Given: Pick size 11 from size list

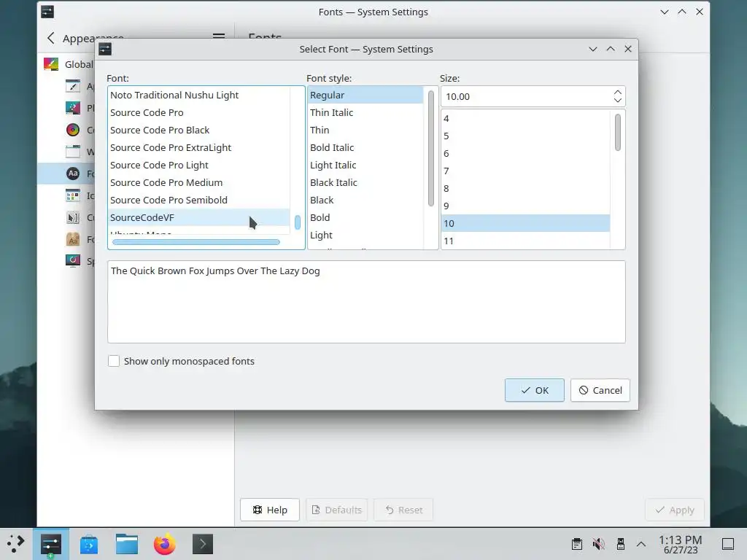Looking at the screenshot, I should click(x=526, y=241).
